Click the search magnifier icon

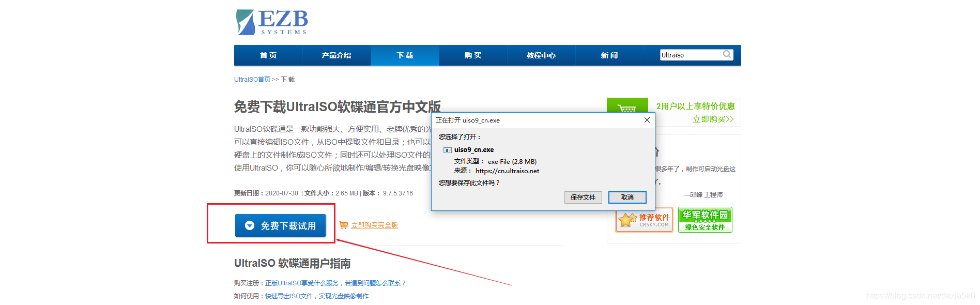coord(727,54)
